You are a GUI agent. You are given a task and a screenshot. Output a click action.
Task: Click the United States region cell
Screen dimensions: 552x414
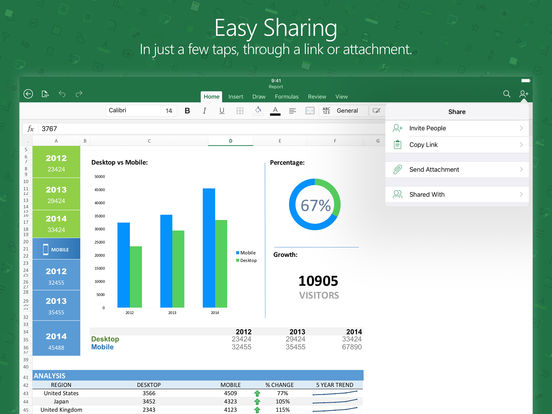point(61,393)
